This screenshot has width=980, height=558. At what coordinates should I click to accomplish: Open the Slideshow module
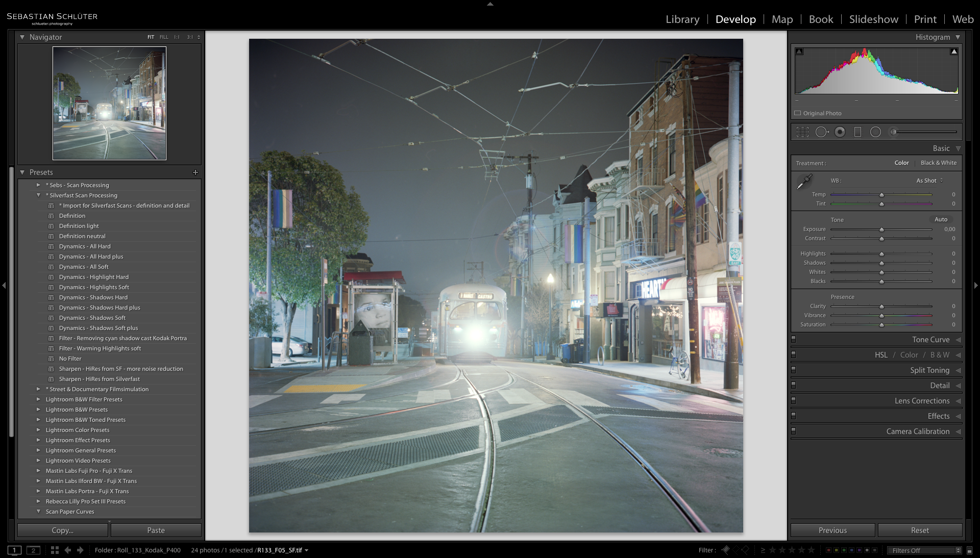click(873, 19)
